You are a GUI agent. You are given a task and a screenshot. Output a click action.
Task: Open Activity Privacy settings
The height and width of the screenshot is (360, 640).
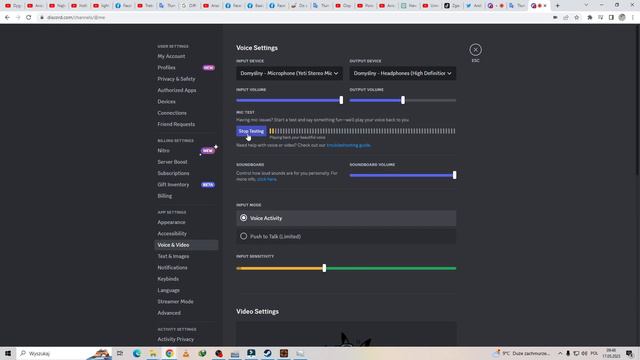click(x=176, y=340)
